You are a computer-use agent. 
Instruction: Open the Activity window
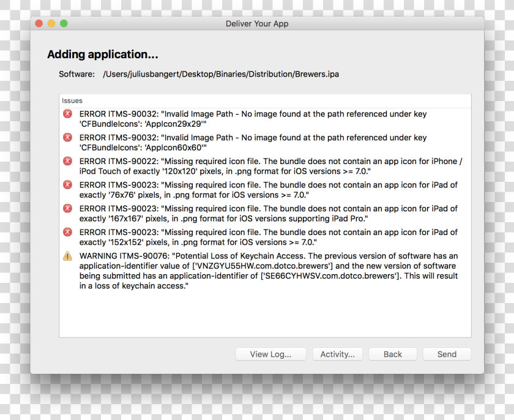click(x=338, y=354)
